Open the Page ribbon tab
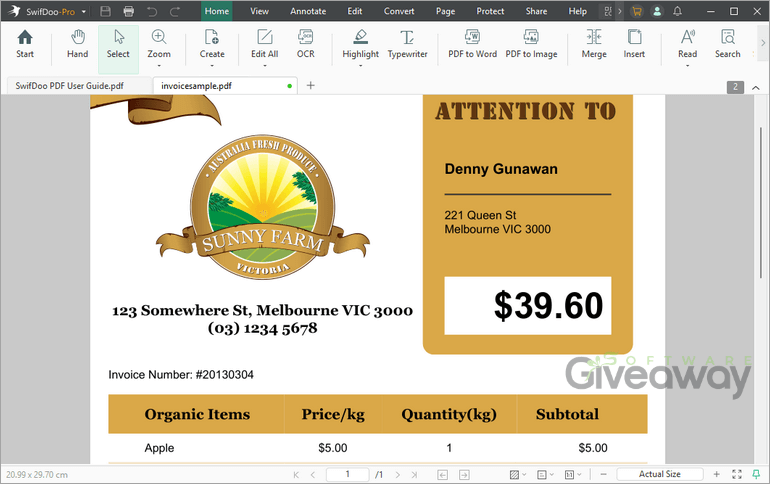 (445, 11)
